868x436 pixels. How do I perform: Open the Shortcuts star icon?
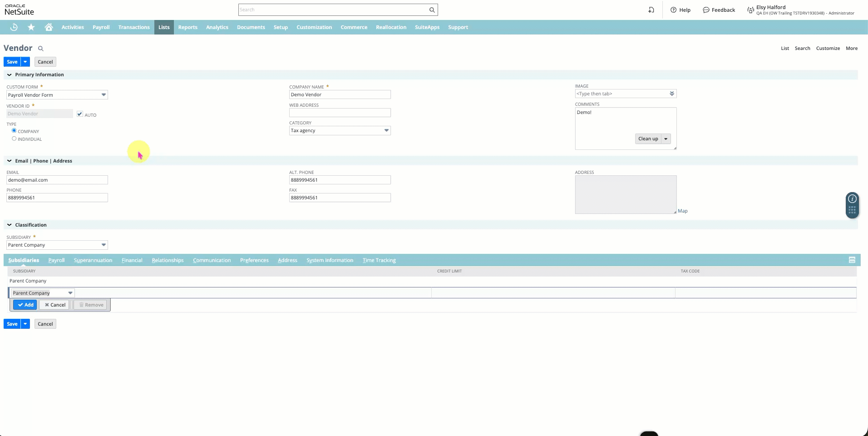pyautogui.click(x=31, y=27)
